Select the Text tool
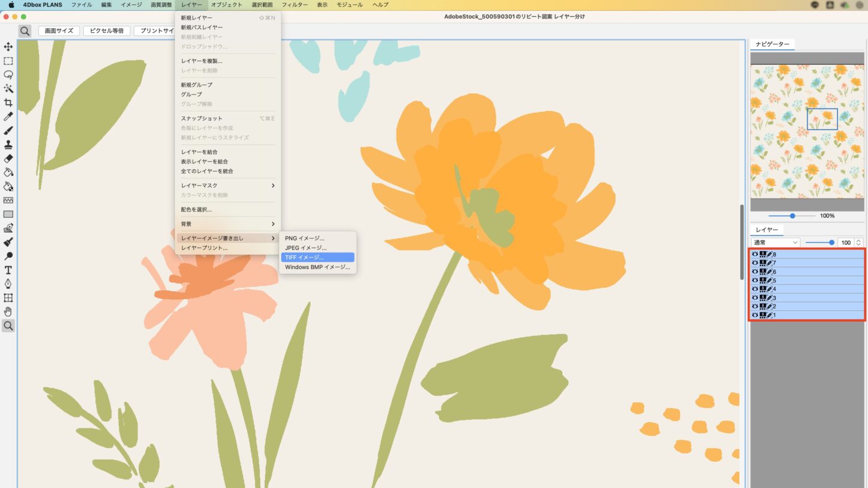The width and height of the screenshot is (868, 488). pyautogui.click(x=8, y=270)
